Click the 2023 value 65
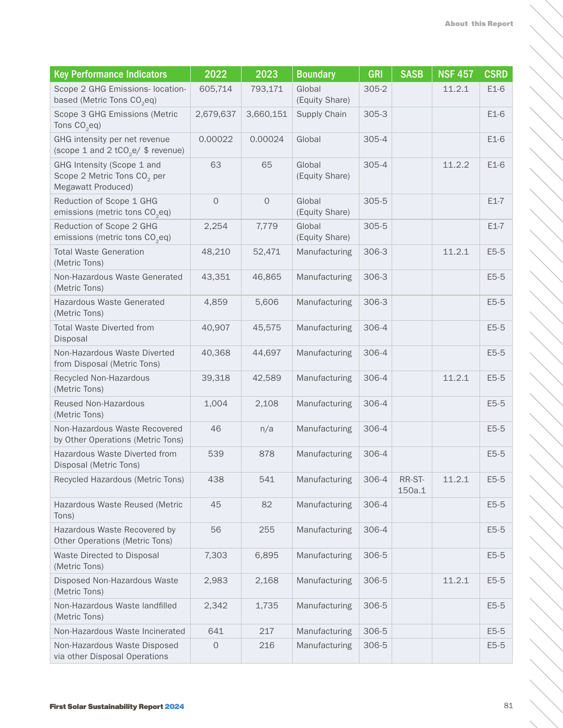The height and width of the screenshot is (728, 563). click(267, 165)
